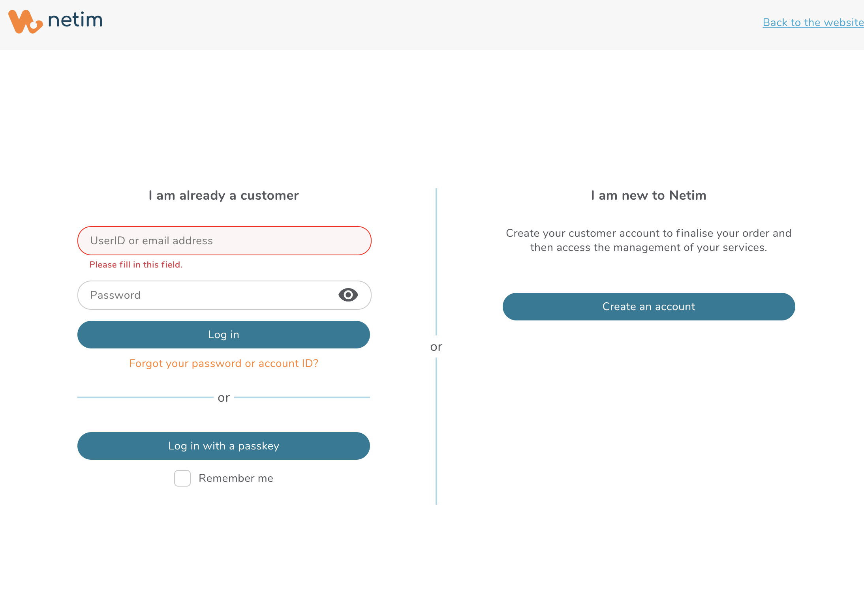Tick the Remember me checkbox
The image size is (864, 616).
click(182, 478)
